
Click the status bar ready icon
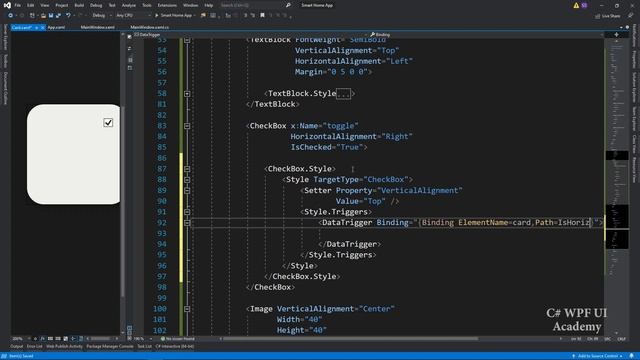click(4, 356)
